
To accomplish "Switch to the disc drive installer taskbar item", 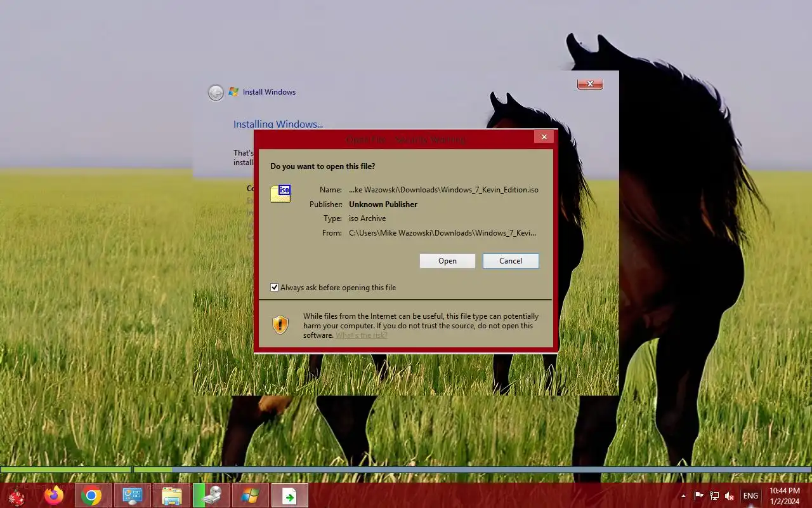I will click(211, 495).
